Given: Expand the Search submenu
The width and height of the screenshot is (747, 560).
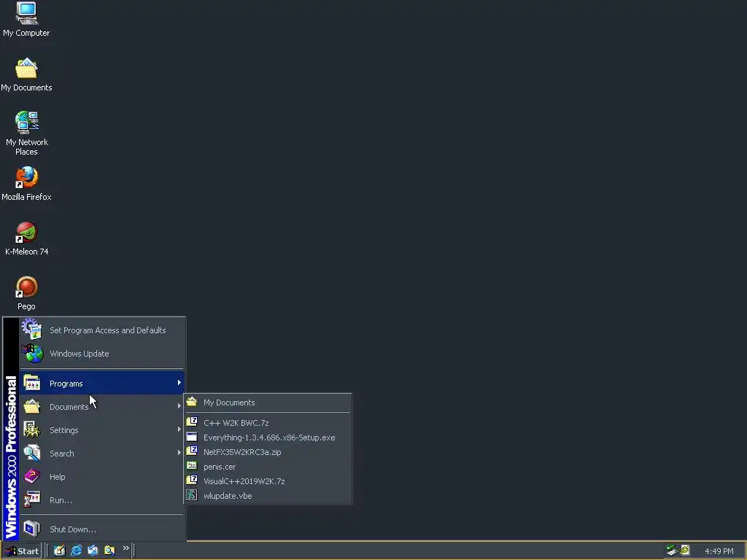Looking at the screenshot, I should tap(102, 454).
